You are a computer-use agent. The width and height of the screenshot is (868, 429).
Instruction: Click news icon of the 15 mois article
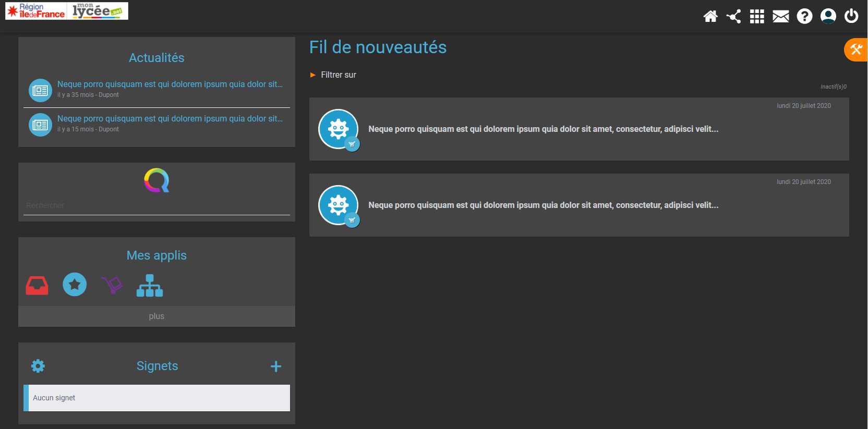point(40,125)
